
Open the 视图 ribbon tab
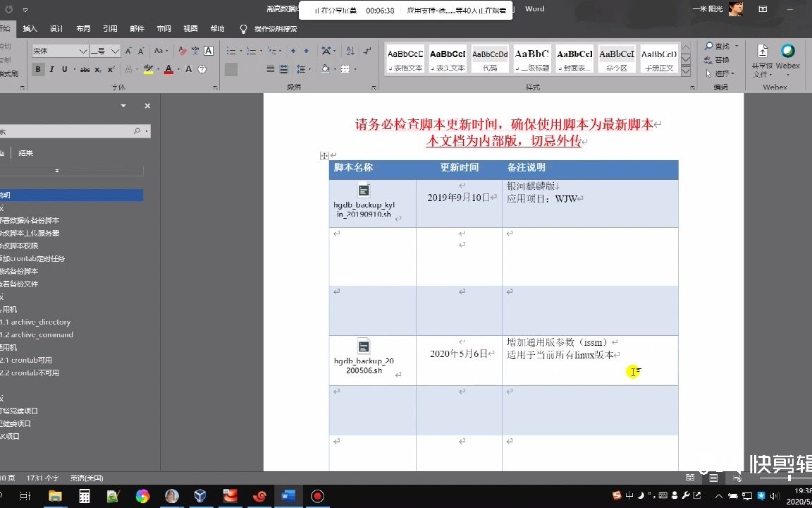(x=190, y=28)
